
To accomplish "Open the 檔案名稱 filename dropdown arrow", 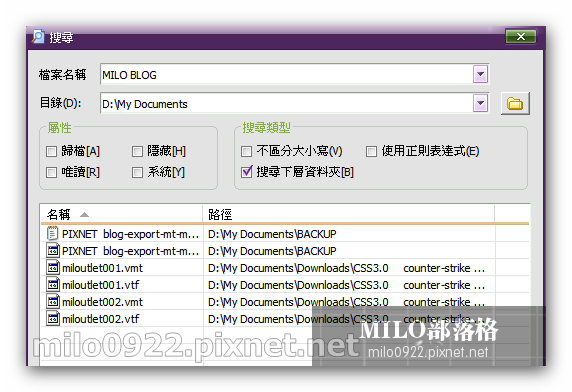I will (480, 74).
